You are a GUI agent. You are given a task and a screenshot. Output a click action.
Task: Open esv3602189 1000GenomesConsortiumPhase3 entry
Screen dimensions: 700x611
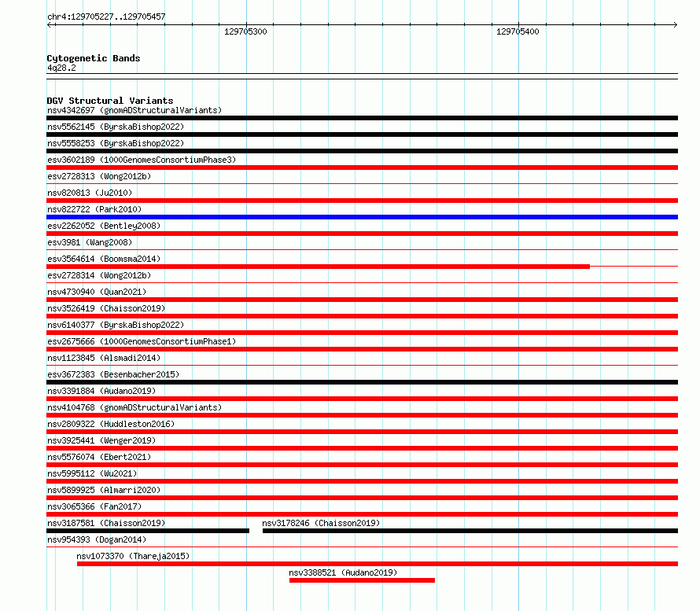coord(142,160)
